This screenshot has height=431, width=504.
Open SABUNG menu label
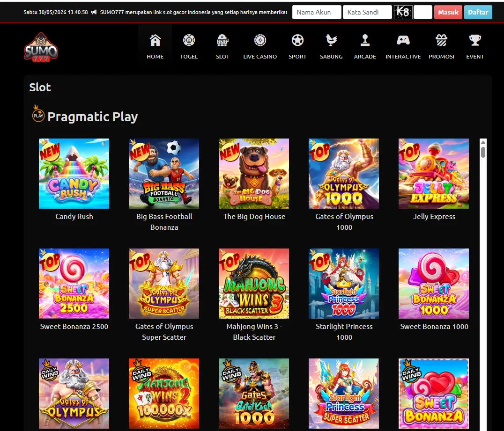(x=331, y=57)
